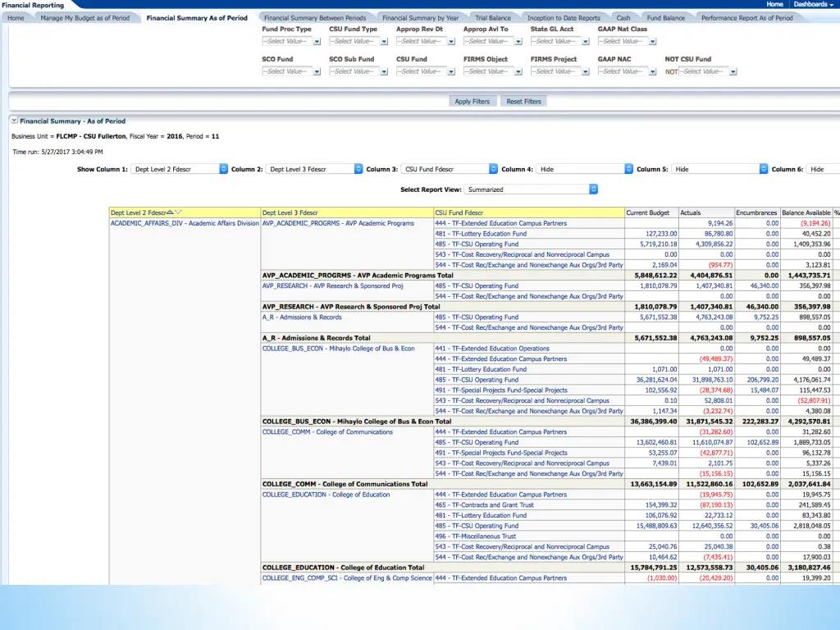The image size is (840, 630).
Task: Select 465 - TF-Contracts and Grant Trust row
Action: click(484, 505)
